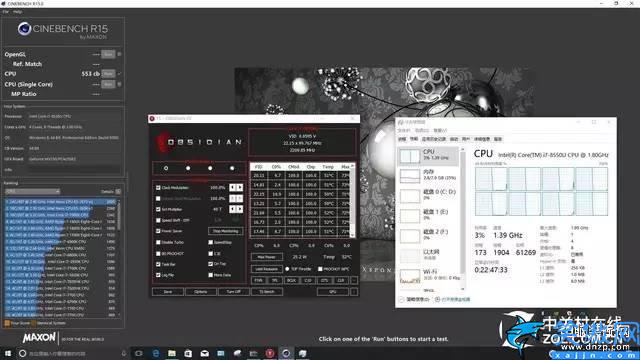Click the Task Manager title bar icon
Image resolution: width=640 pixels, height=360 pixels.
401,122
